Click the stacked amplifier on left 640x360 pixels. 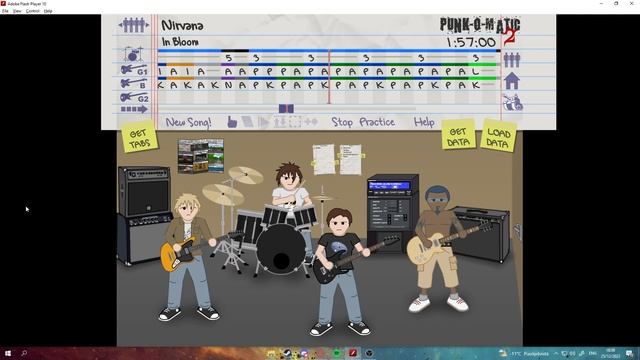click(144, 215)
